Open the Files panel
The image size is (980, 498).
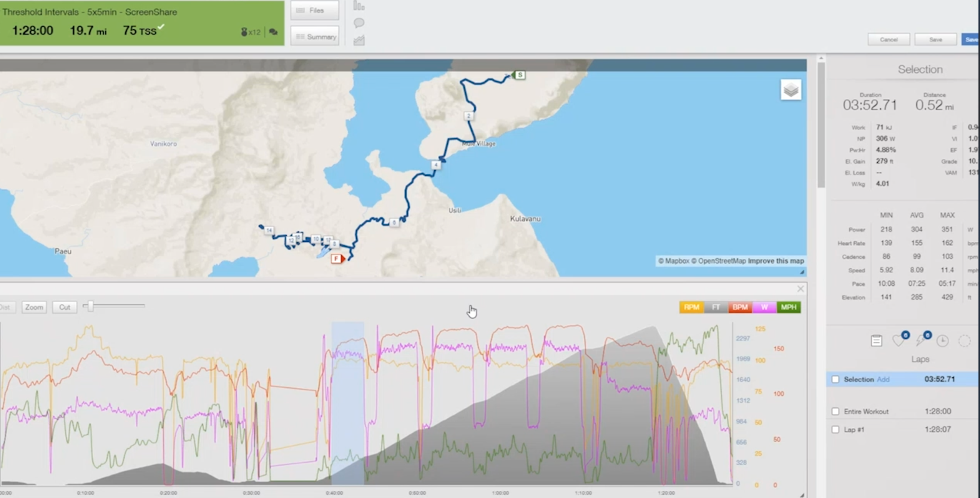314,10
